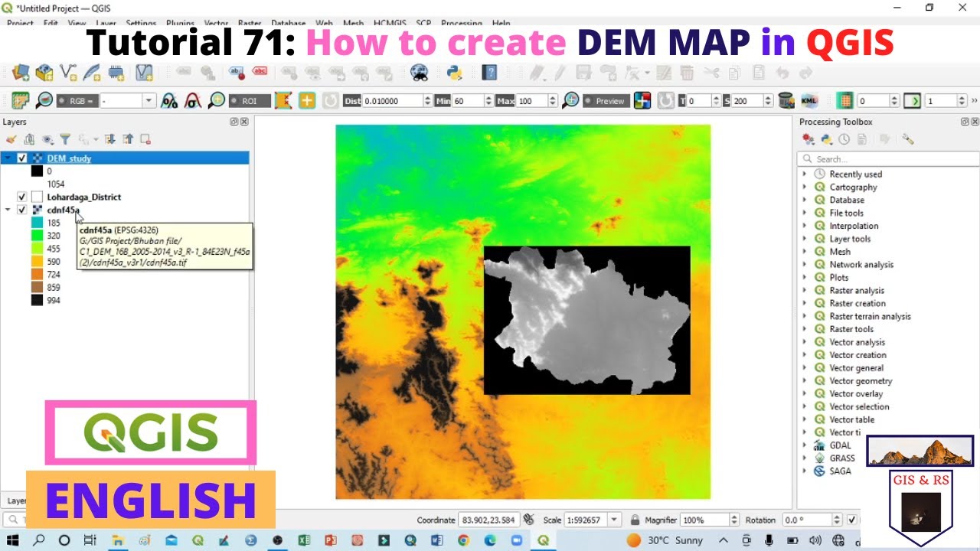Click the collapse all layers icon
Image resolution: width=980 pixels, height=551 pixels.
(x=128, y=139)
